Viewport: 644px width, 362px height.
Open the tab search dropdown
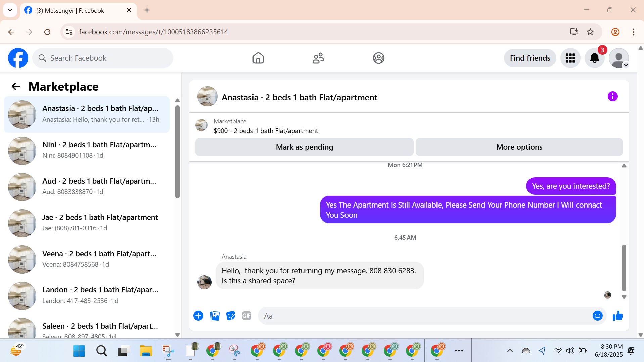tap(10, 10)
